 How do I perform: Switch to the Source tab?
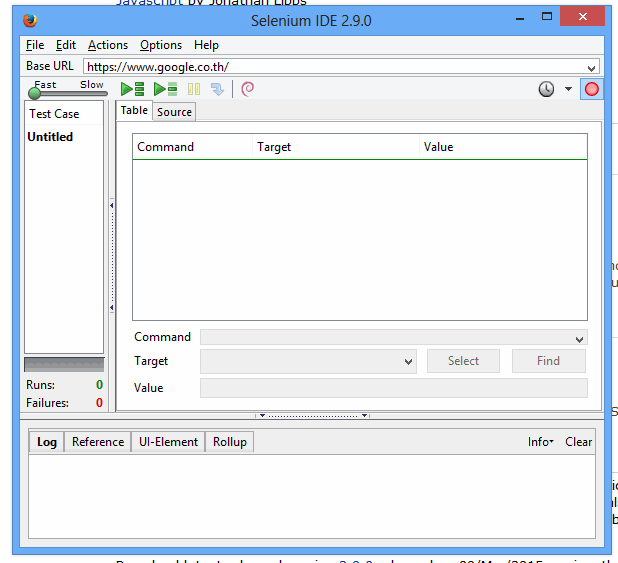pos(174,112)
